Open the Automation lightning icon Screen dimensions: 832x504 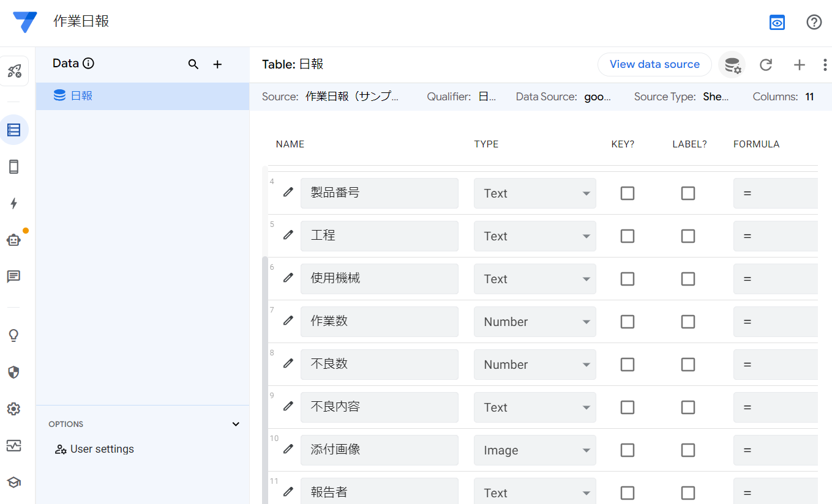point(14,204)
